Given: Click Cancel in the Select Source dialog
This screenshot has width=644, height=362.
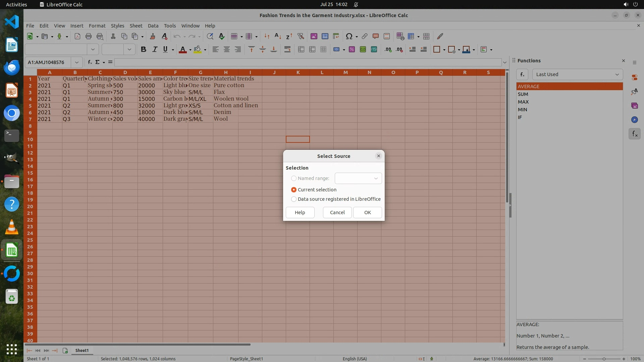Looking at the screenshot, I should [337, 213].
